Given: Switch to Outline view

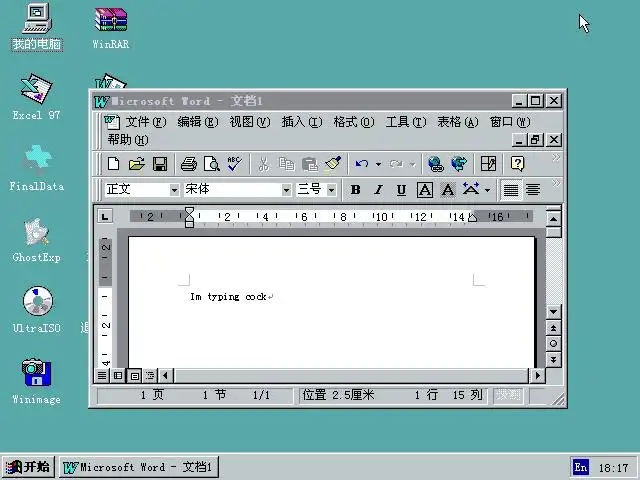Looking at the screenshot, I should click(x=150, y=376).
